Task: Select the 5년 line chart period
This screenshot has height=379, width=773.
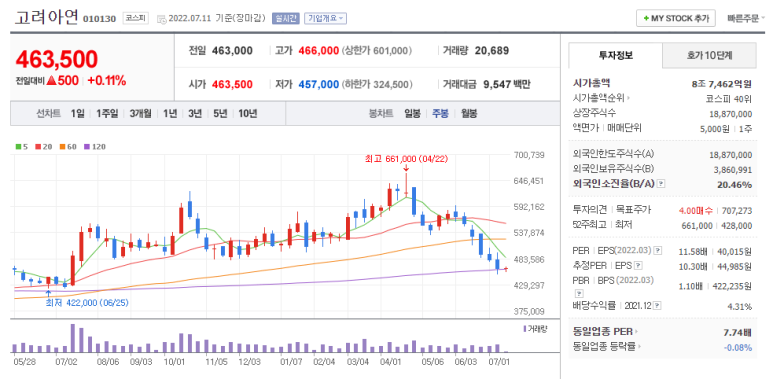Action: [x=220, y=113]
